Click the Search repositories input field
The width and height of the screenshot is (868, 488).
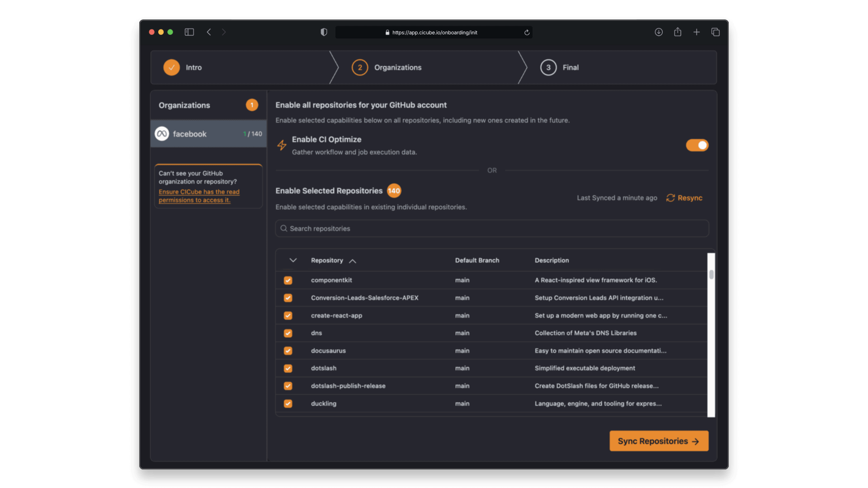(x=492, y=229)
